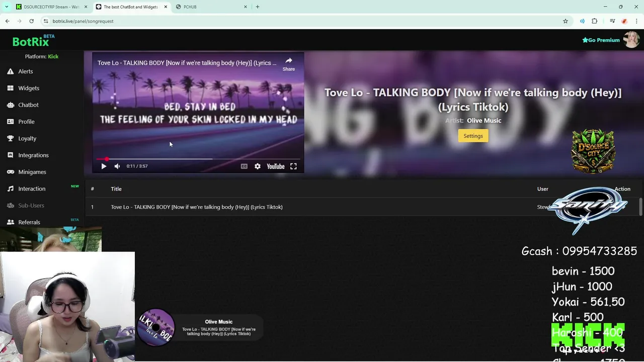Viewport: 644px width, 362px height.
Task: Open the Alerts bell icon in sidebar
Action: 10,71
